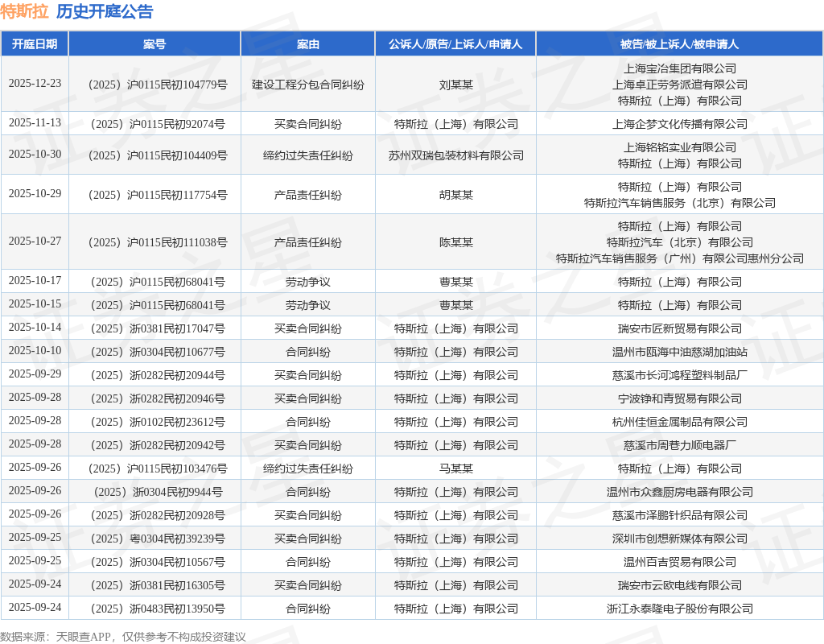Viewport: 824px width, 644px height.
Task: Click defendant 浙江永泰隆电子股份有限公司
Action: click(679, 609)
